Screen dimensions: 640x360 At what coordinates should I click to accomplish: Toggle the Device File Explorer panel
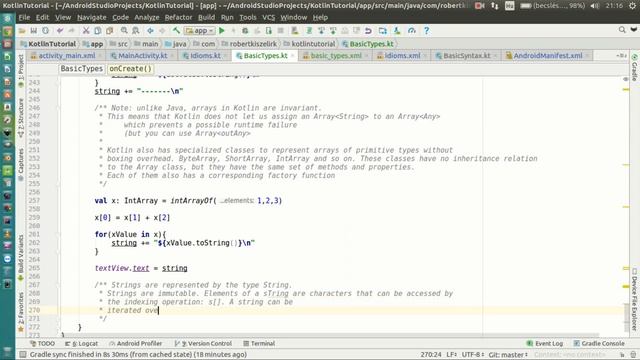coord(635,299)
